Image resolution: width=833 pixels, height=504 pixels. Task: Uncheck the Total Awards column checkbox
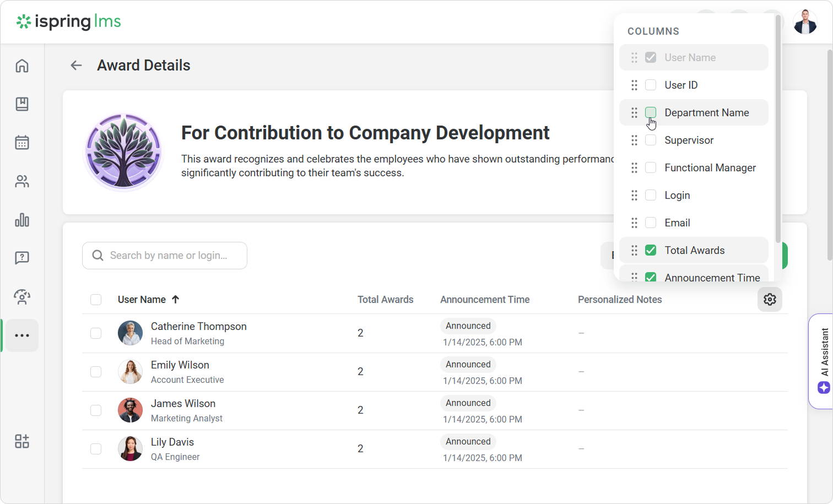pos(651,250)
